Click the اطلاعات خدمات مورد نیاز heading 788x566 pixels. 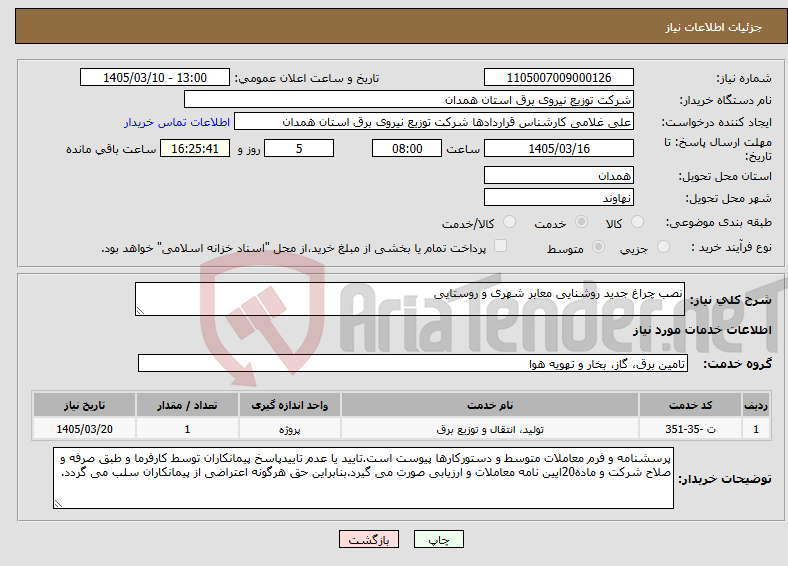coord(702,330)
